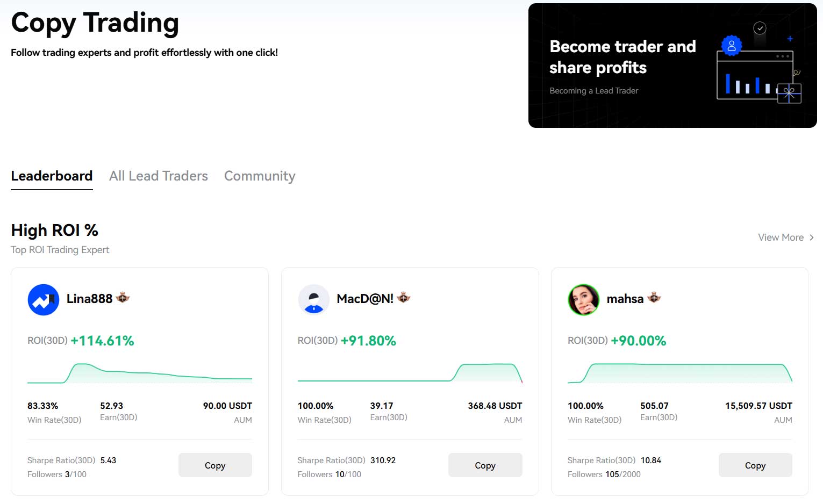Click MacD@N!'s profile avatar icon
The image size is (823, 504).
coord(313,300)
